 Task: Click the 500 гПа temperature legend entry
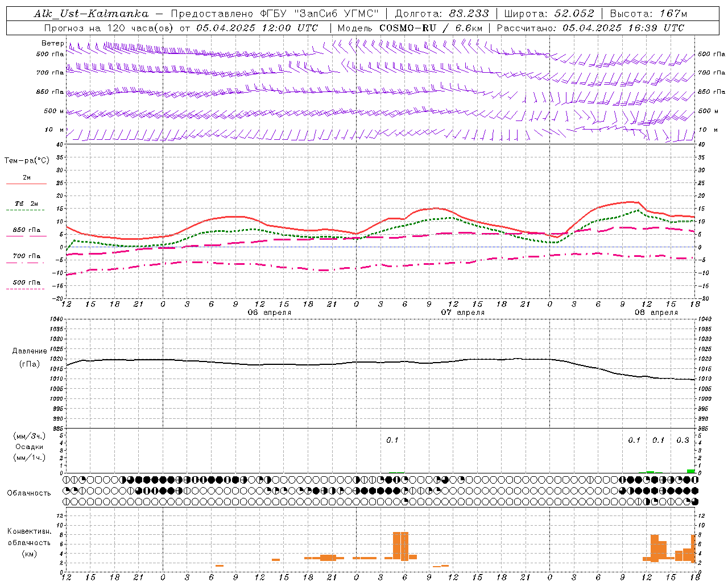[x=27, y=282]
